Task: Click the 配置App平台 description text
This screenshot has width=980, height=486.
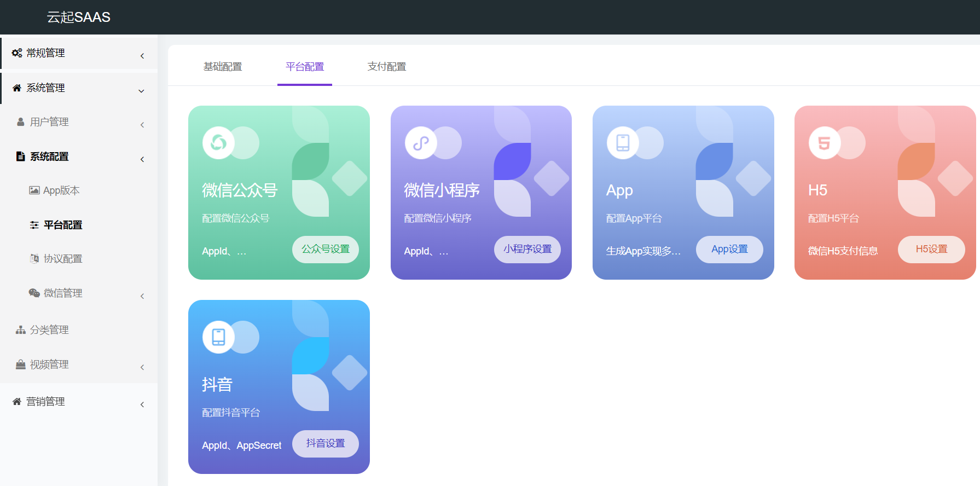Action: tap(634, 218)
